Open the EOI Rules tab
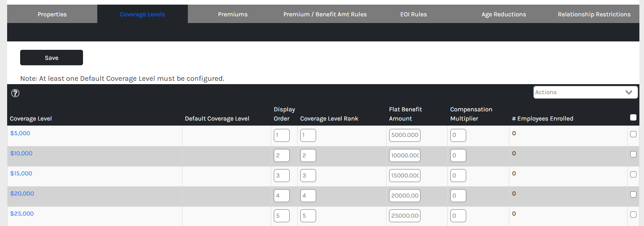Viewport: 644px width, 226px height. point(413,14)
